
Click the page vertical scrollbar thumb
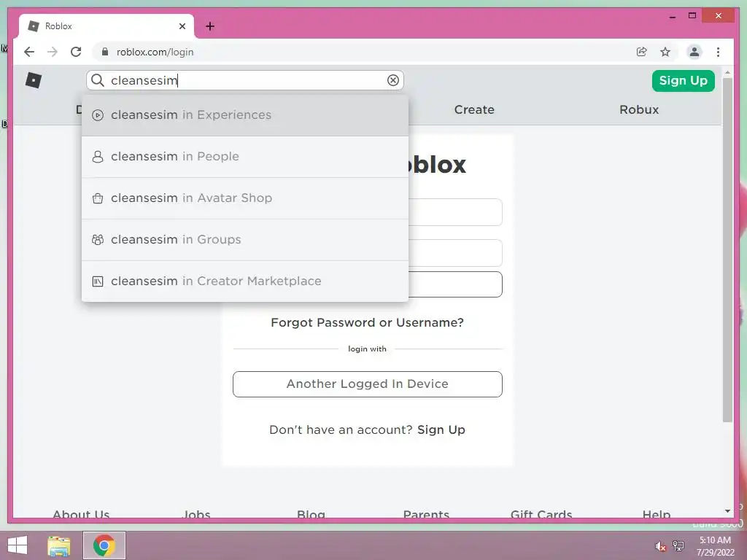pyautogui.click(x=727, y=249)
